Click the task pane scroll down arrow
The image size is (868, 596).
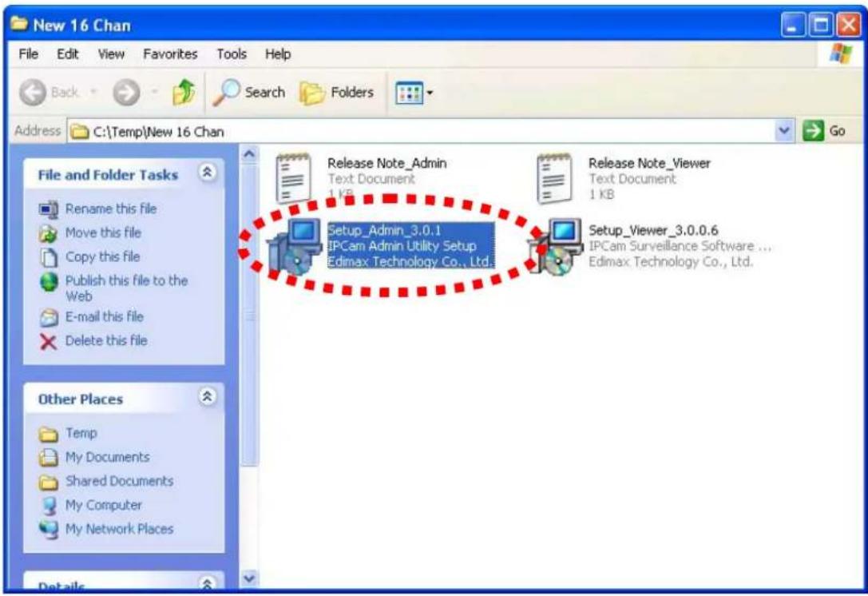(x=249, y=579)
